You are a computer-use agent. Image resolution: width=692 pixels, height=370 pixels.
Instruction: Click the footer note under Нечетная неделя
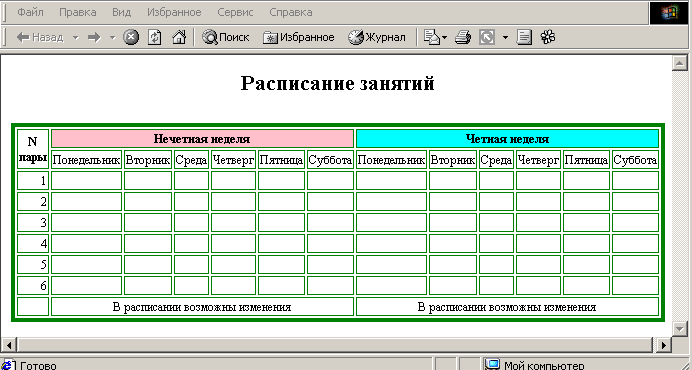pos(202,307)
